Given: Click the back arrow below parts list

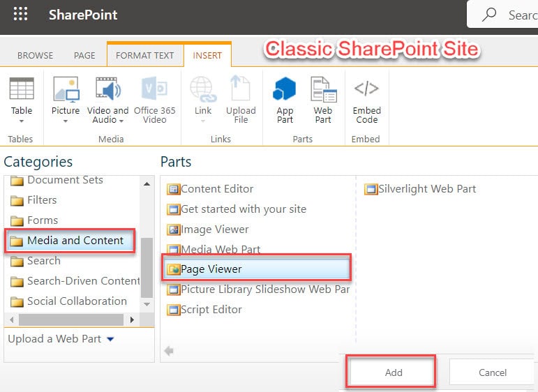Looking at the screenshot, I should [x=169, y=351].
